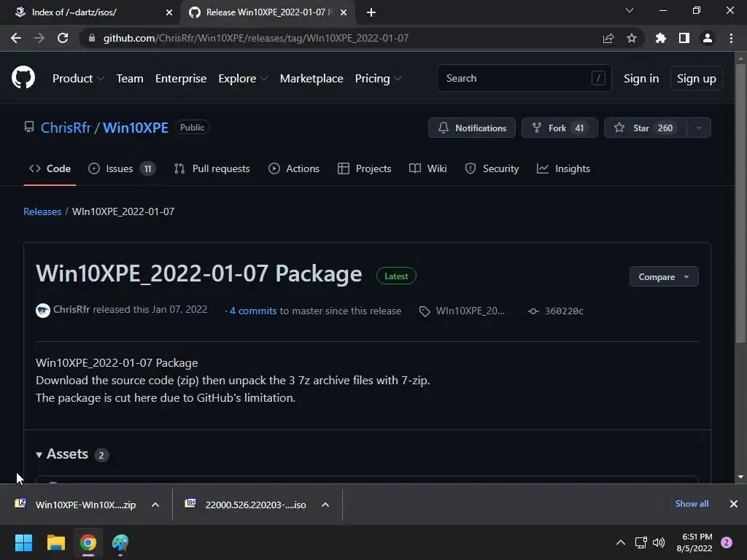Open ChrisRfr user profile link
This screenshot has height=560, width=747.
pos(66,128)
